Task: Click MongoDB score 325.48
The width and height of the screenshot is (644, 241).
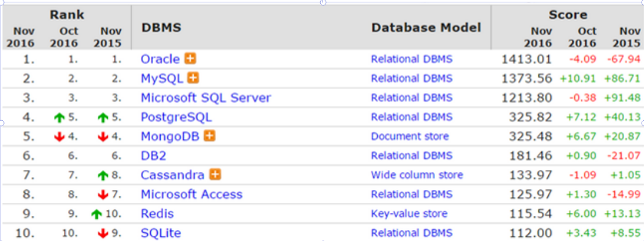Action: pyautogui.click(x=531, y=136)
